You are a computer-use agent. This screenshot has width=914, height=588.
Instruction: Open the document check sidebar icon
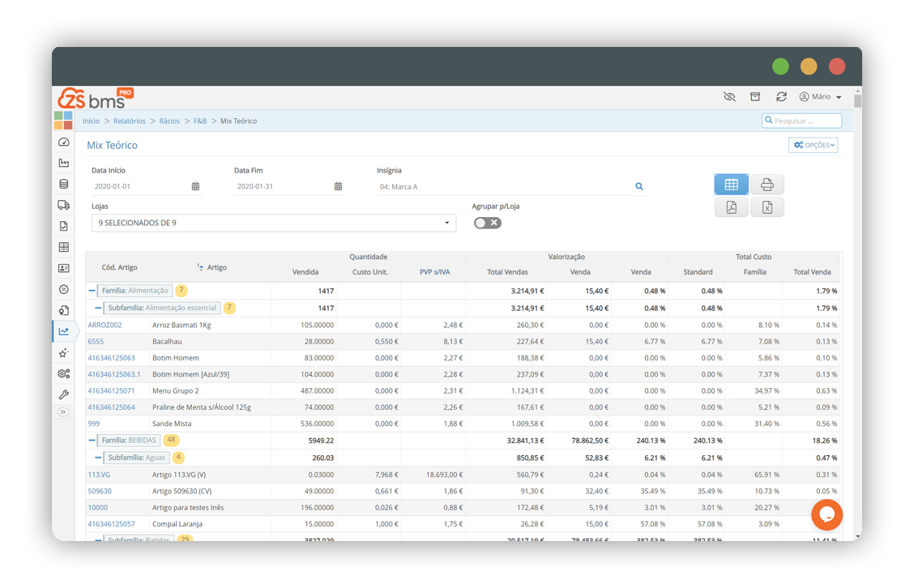[64, 226]
